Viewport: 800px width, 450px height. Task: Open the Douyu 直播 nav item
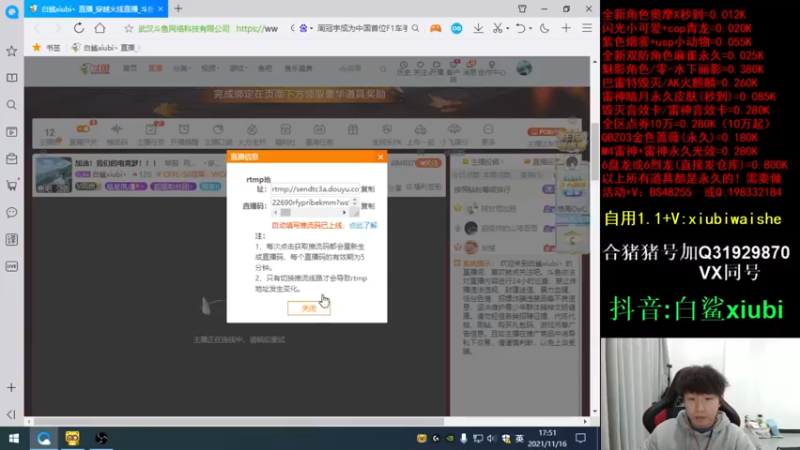click(x=155, y=68)
